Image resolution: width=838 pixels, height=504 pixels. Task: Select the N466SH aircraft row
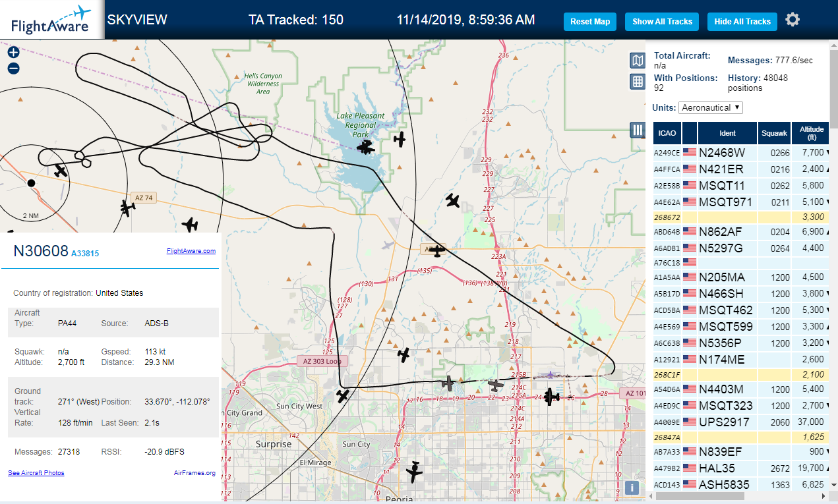point(741,293)
